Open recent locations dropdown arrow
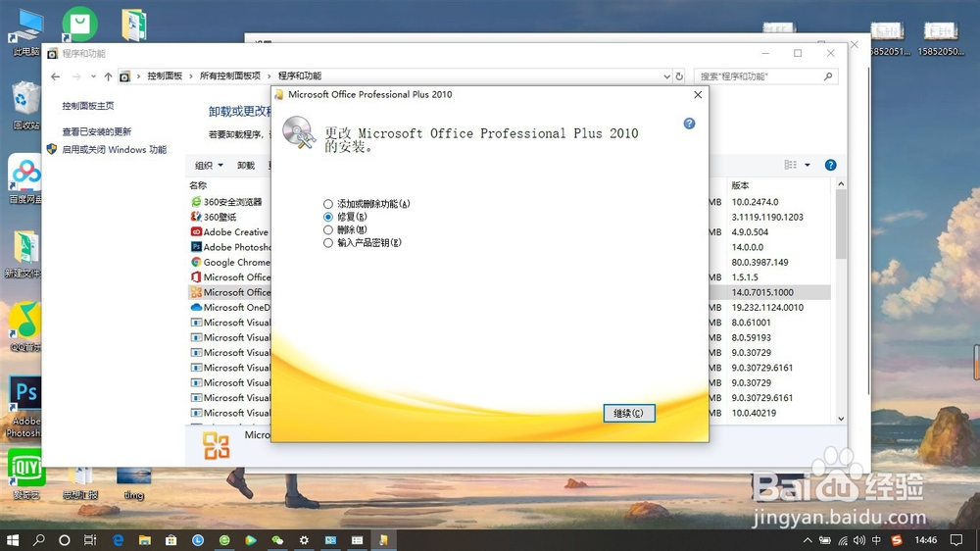 pyautogui.click(x=93, y=76)
